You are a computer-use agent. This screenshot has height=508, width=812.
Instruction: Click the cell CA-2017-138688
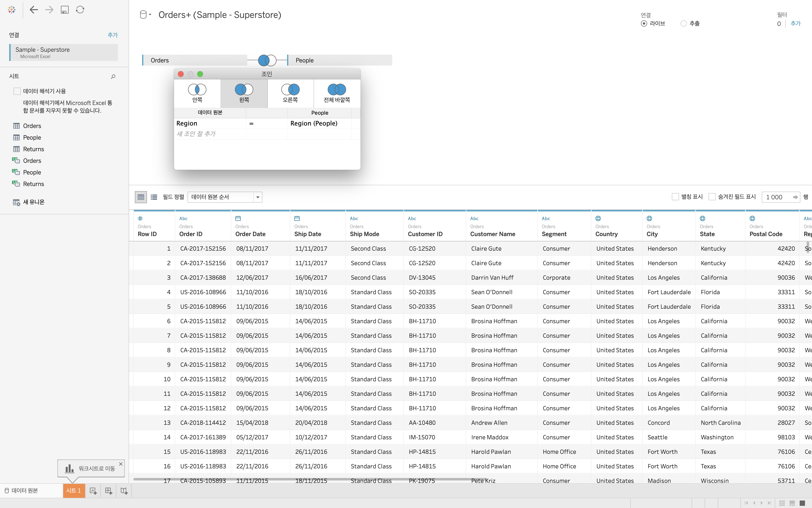coord(203,277)
